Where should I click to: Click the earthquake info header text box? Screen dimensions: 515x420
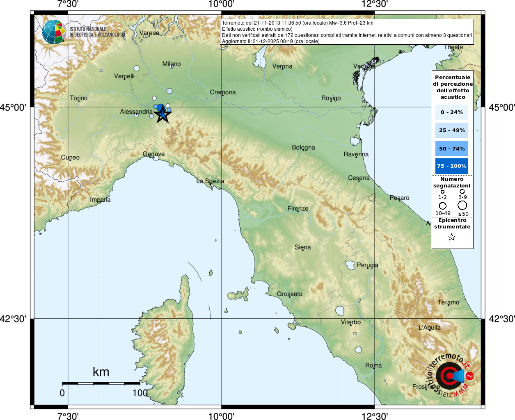tap(347, 32)
